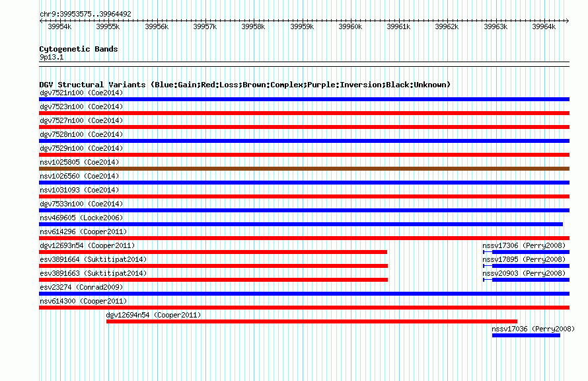The image size is (588, 381).
Task: Click the chr9:39953575..39964492 region label
Action: coord(85,14)
